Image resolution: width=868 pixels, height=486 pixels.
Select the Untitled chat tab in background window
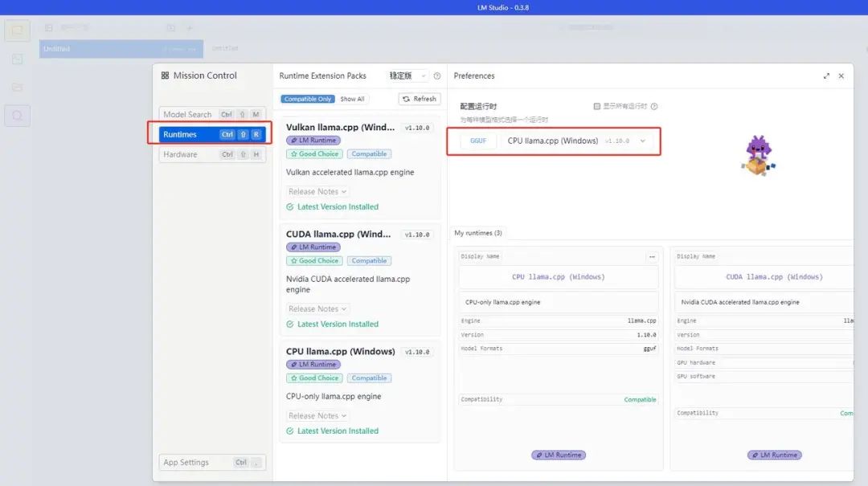click(x=121, y=49)
